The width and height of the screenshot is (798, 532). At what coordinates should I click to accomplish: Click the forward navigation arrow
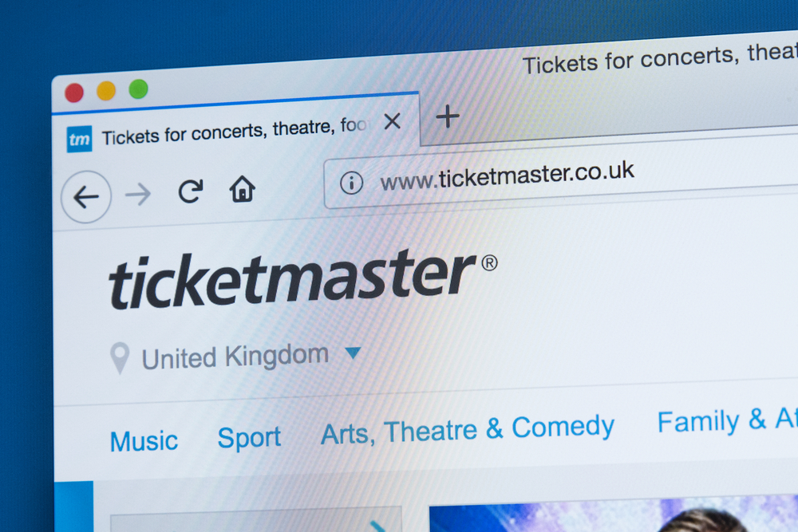[x=138, y=195]
